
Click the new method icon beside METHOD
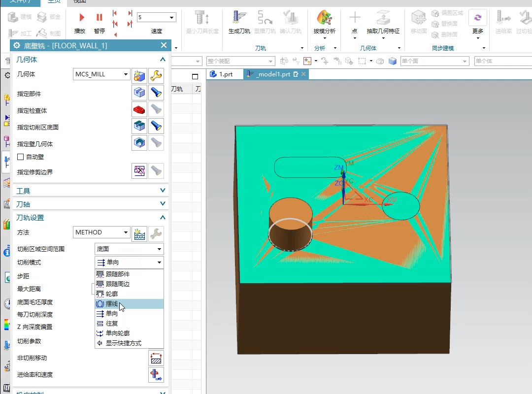coord(139,233)
